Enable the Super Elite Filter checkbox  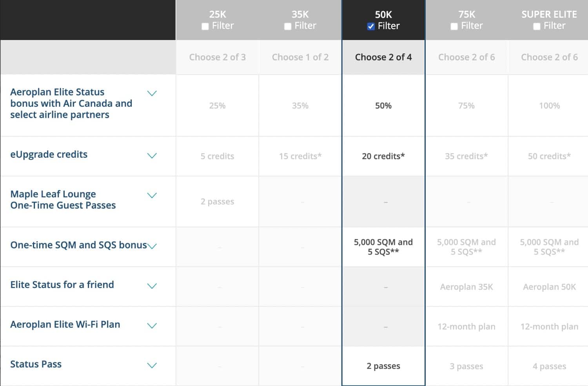[537, 27]
